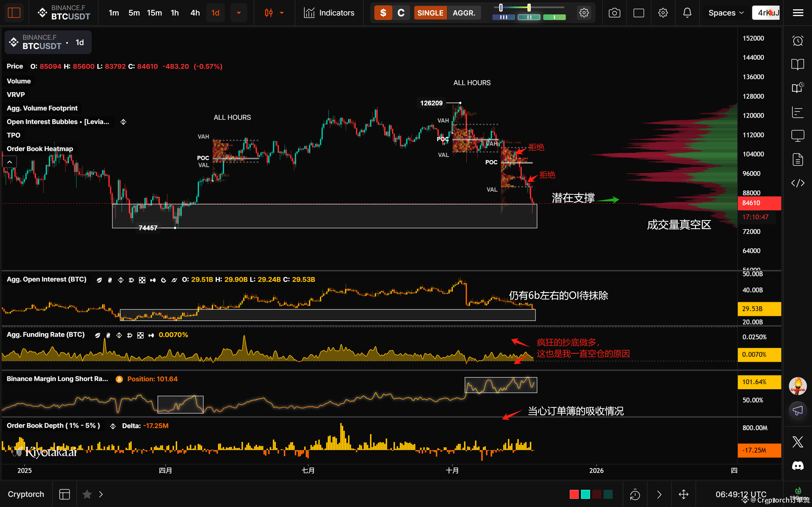
Task: Expand the timeframe dropdown arrow
Action: click(x=239, y=13)
